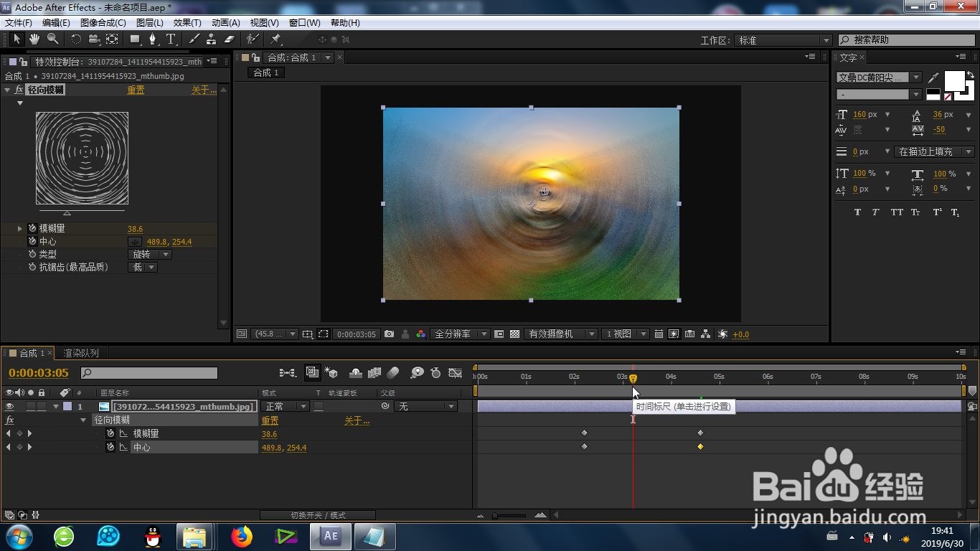
Task: Toggle stopwatch for 抗锯齿(最高品质) property
Action: coord(32,268)
